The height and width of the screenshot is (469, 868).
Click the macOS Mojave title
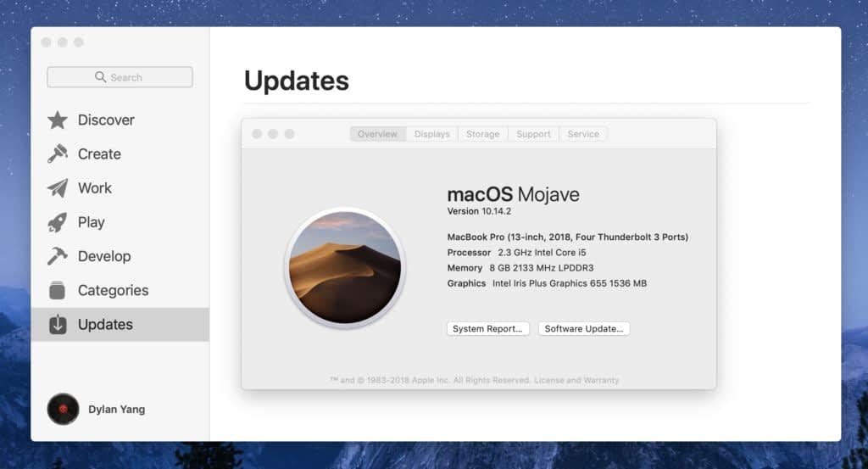click(x=513, y=194)
